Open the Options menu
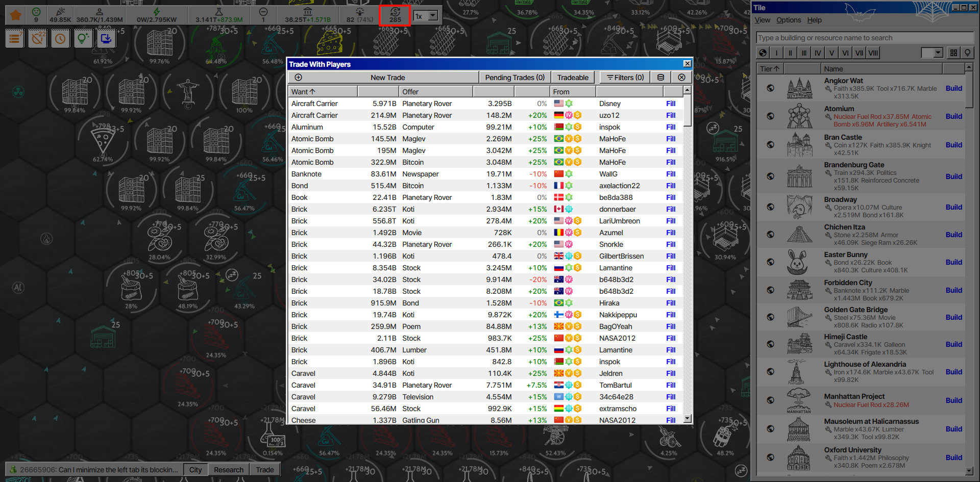The height and width of the screenshot is (482, 980). (789, 20)
